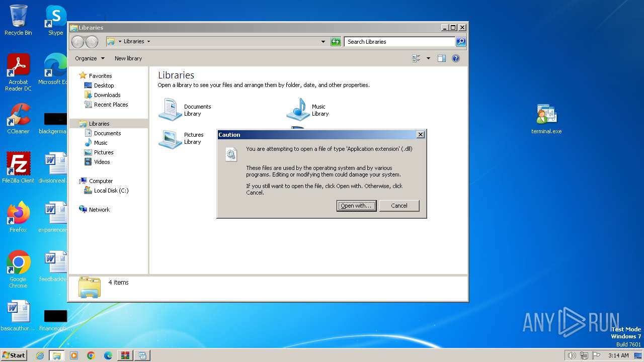
Task: Click the green Refresh button
Action: [x=336, y=42]
